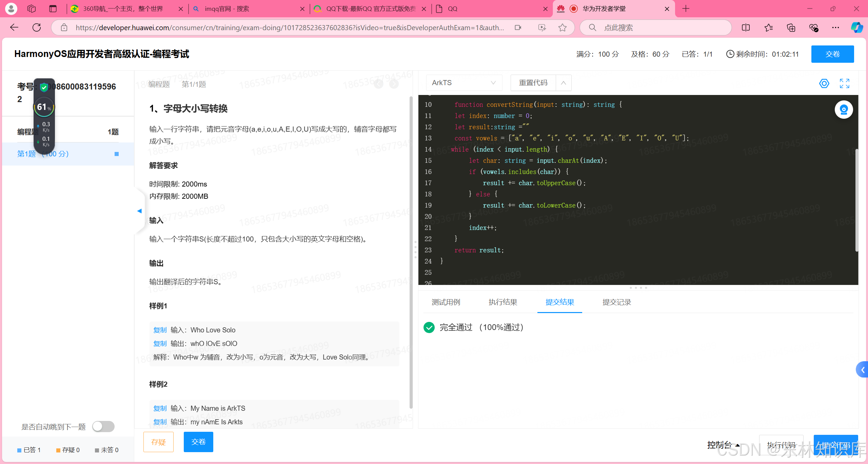The height and width of the screenshot is (464, 868).
Task: Expand the right side panel chevron
Action: [862, 370]
